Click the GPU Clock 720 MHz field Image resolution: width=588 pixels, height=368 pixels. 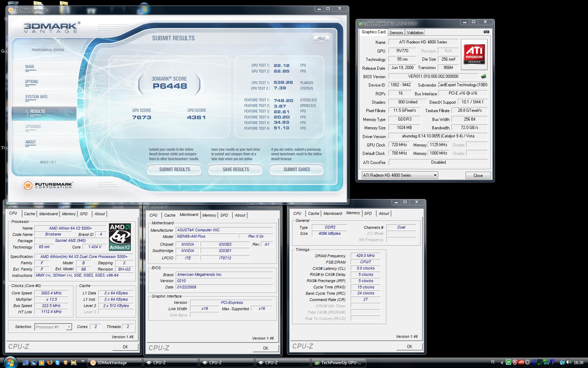399,145
